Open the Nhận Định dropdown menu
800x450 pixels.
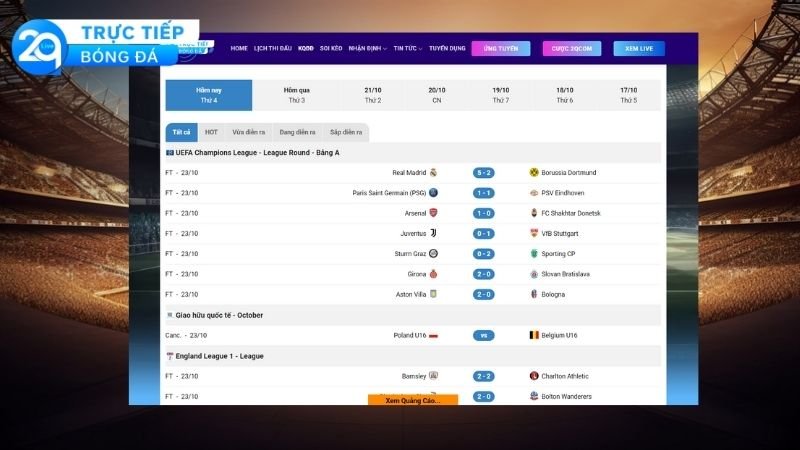pyautogui.click(x=367, y=48)
